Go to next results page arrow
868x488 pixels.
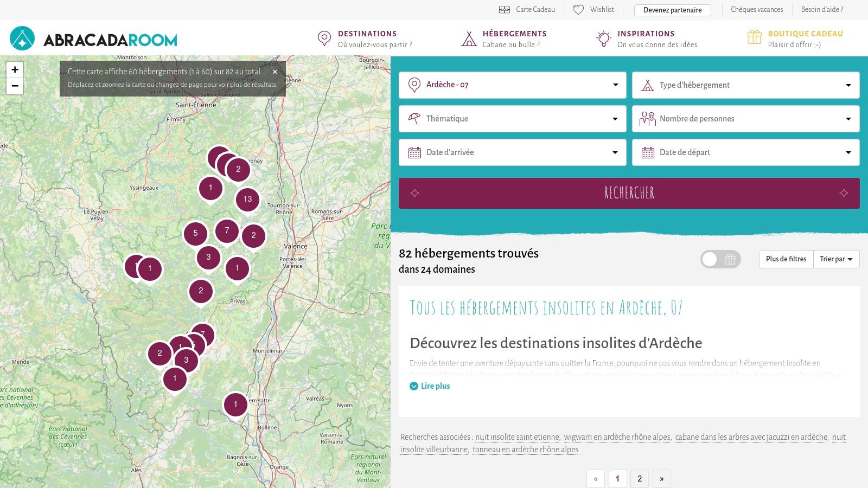(x=661, y=479)
